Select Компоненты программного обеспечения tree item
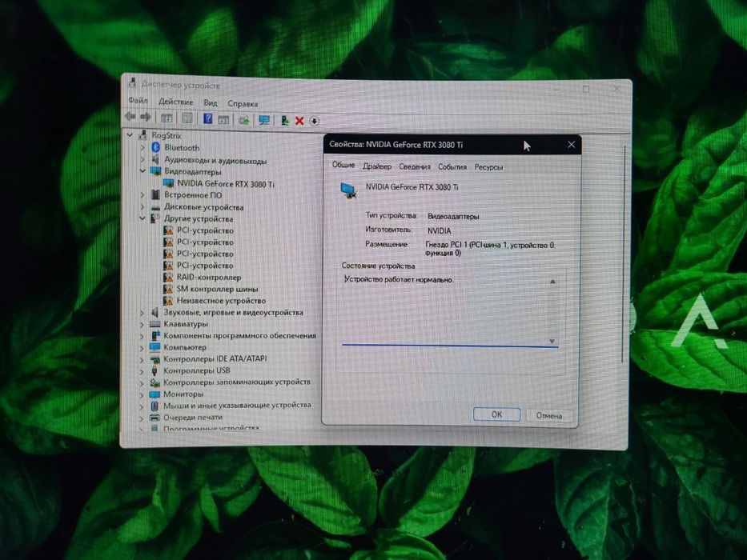747x560 pixels. coord(239,336)
